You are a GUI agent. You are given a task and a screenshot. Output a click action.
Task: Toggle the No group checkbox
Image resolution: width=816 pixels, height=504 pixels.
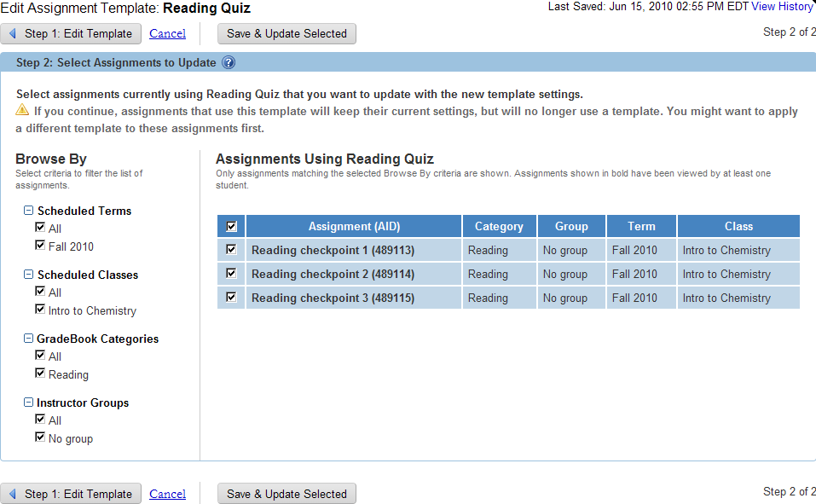pos(40,437)
